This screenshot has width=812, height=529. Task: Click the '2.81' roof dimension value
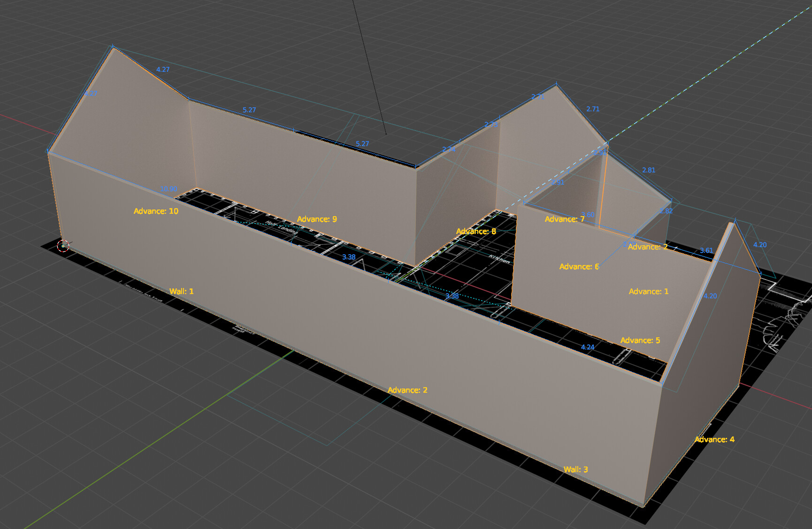tap(649, 170)
